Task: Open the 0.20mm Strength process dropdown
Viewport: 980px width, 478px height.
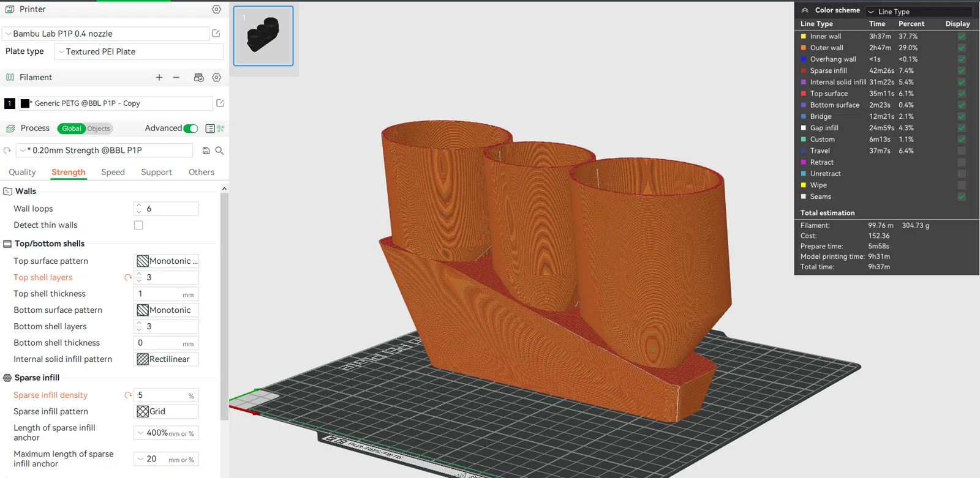Action: [104, 151]
